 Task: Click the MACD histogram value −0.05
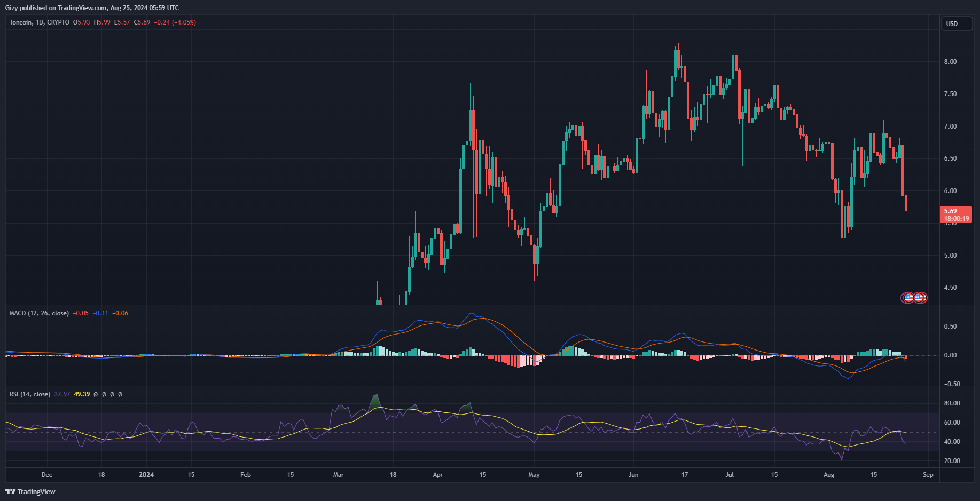click(x=81, y=313)
